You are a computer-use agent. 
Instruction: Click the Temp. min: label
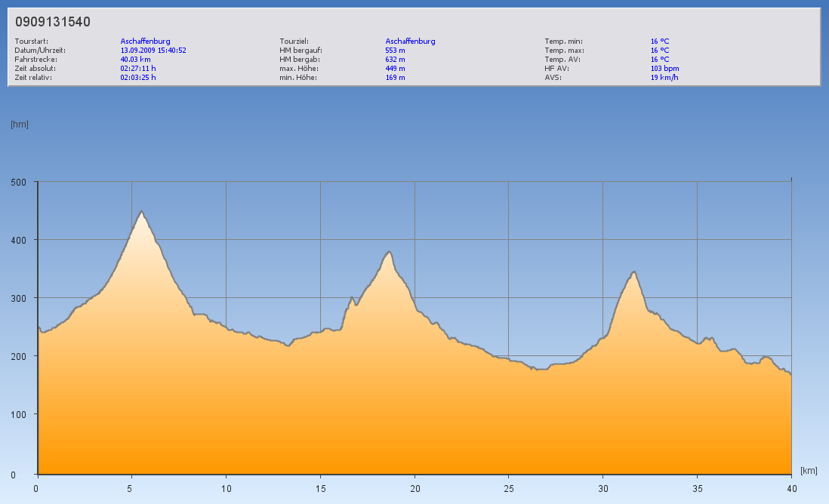tap(563, 41)
